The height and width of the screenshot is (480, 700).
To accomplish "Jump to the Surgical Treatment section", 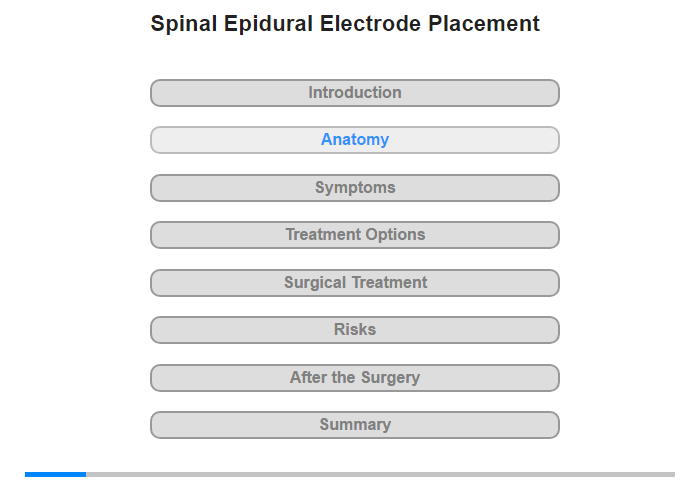I will pos(354,283).
